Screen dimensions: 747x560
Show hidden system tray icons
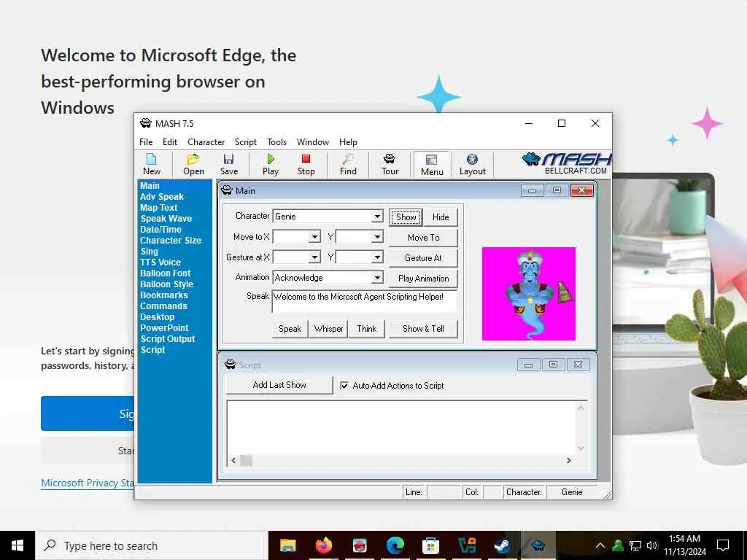click(600, 545)
